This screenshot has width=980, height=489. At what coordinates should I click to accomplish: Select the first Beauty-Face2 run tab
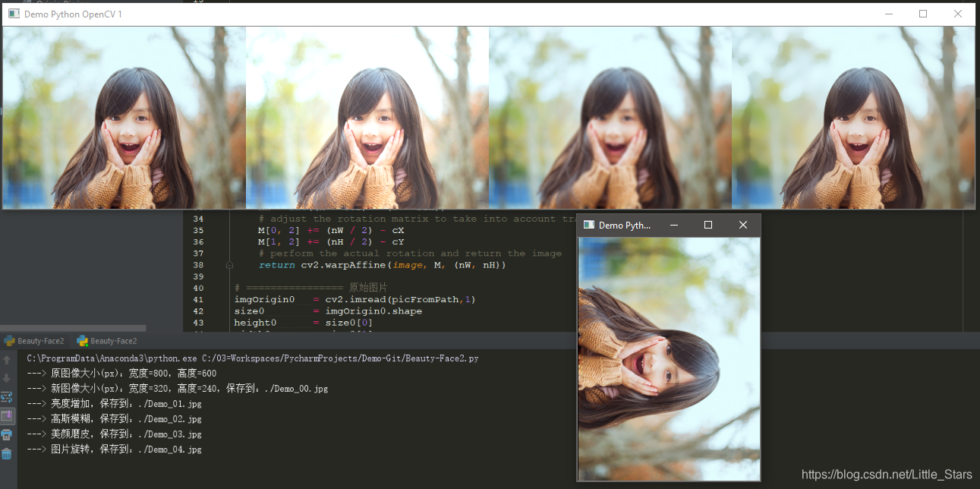click(x=34, y=341)
